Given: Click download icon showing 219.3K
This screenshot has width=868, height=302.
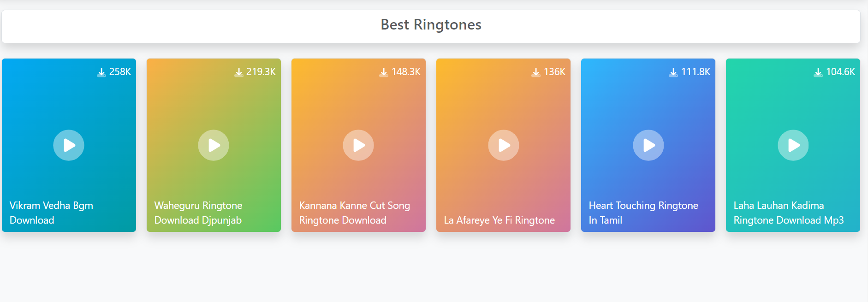Looking at the screenshot, I should 238,72.
